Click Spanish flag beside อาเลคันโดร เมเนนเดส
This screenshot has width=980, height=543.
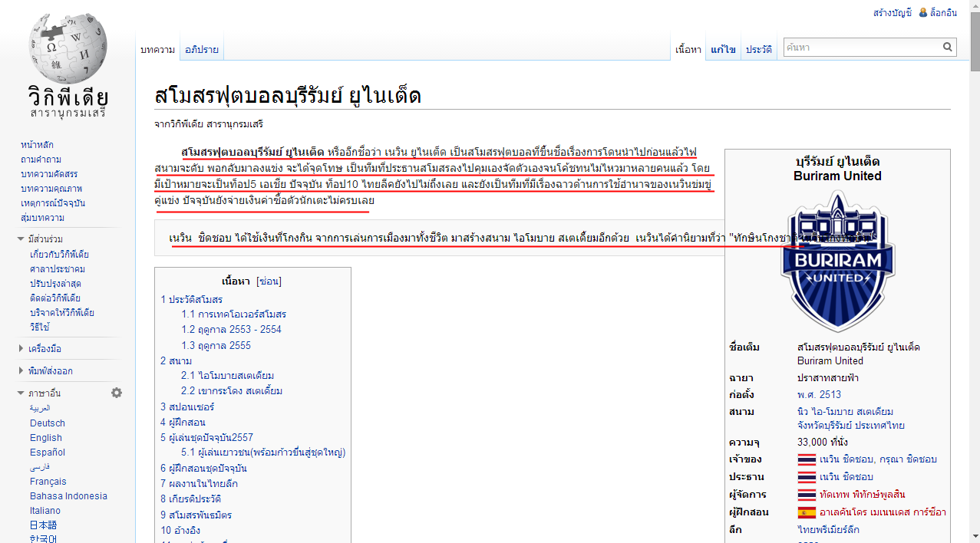(x=807, y=512)
